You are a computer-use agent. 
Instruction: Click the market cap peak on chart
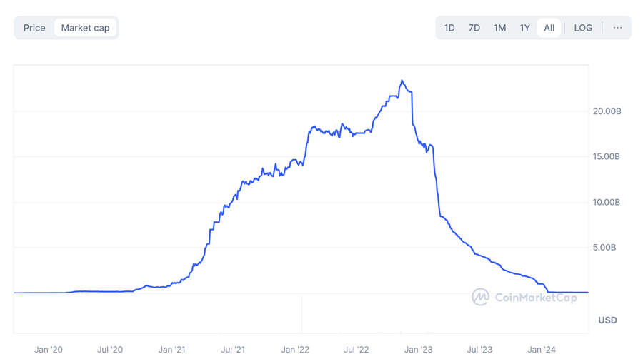tap(402, 81)
